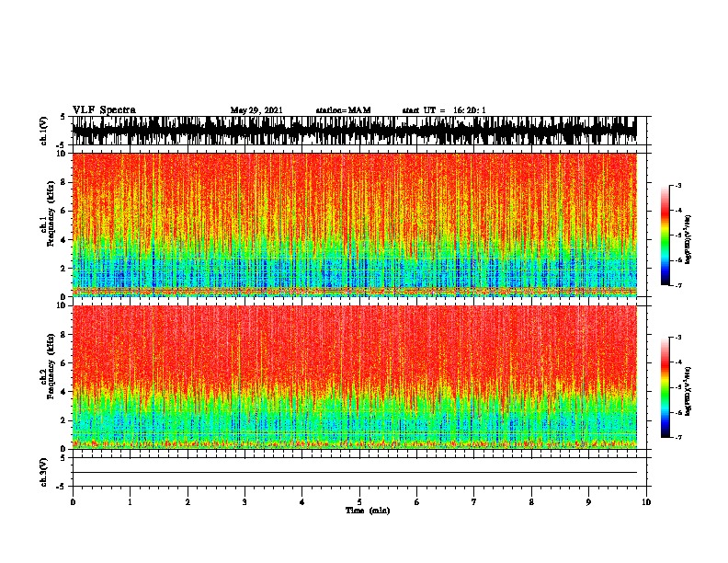The height and width of the screenshot is (563, 728).
Task: Click the "ch.3(V)" axis label at bottom
Action: click(44, 472)
